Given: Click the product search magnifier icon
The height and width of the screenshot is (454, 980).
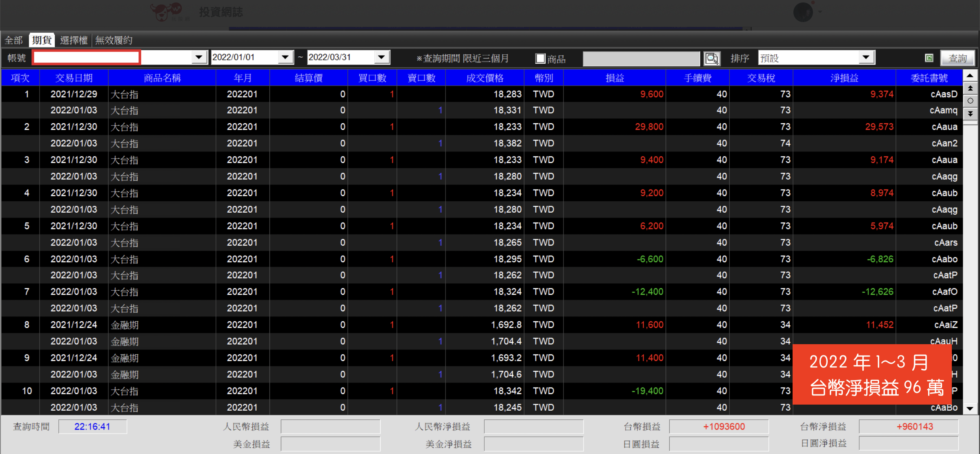Looking at the screenshot, I should click(x=712, y=58).
